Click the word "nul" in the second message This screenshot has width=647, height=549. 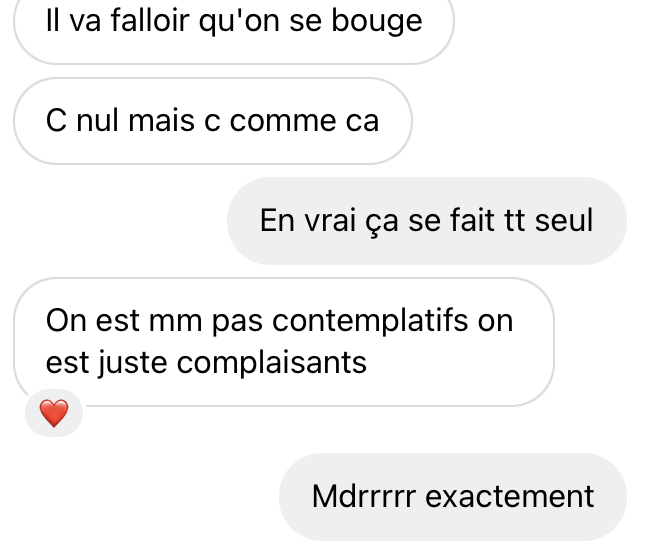coord(97,121)
